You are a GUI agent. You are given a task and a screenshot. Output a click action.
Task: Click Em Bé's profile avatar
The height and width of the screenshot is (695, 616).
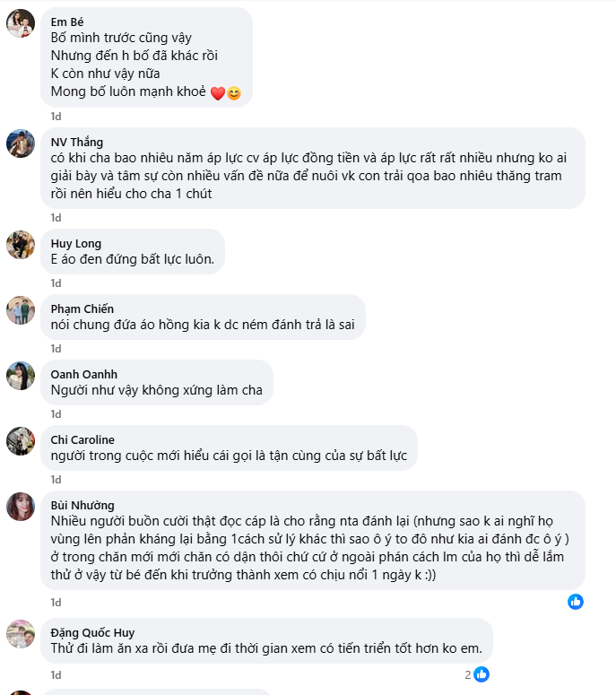click(x=21, y=23)
